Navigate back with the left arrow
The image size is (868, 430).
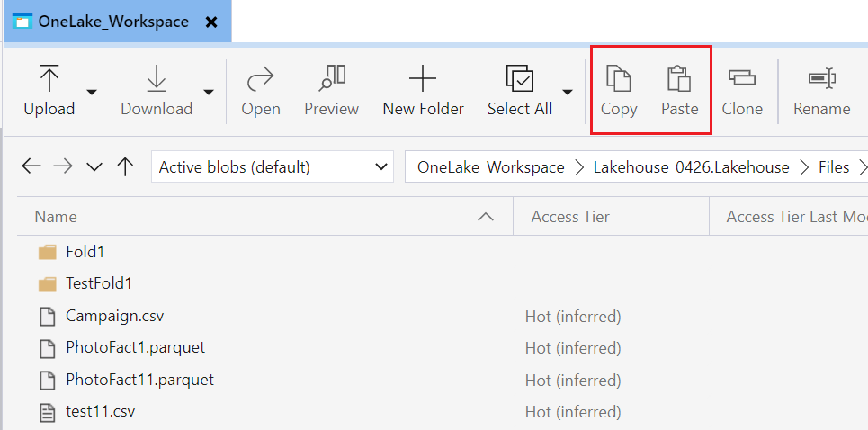coord(31,166)
